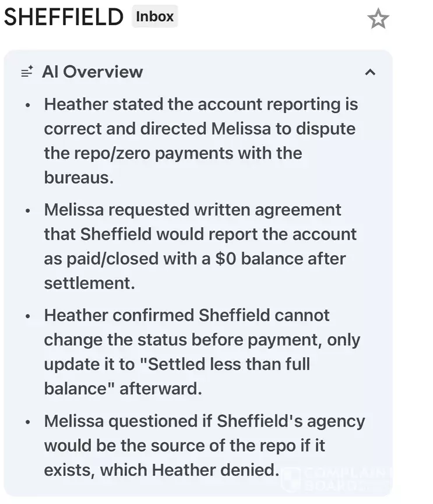This screenshot has width=433, height=504.
Task: Collapse the AI Overview panel
Action: [369, 72]
